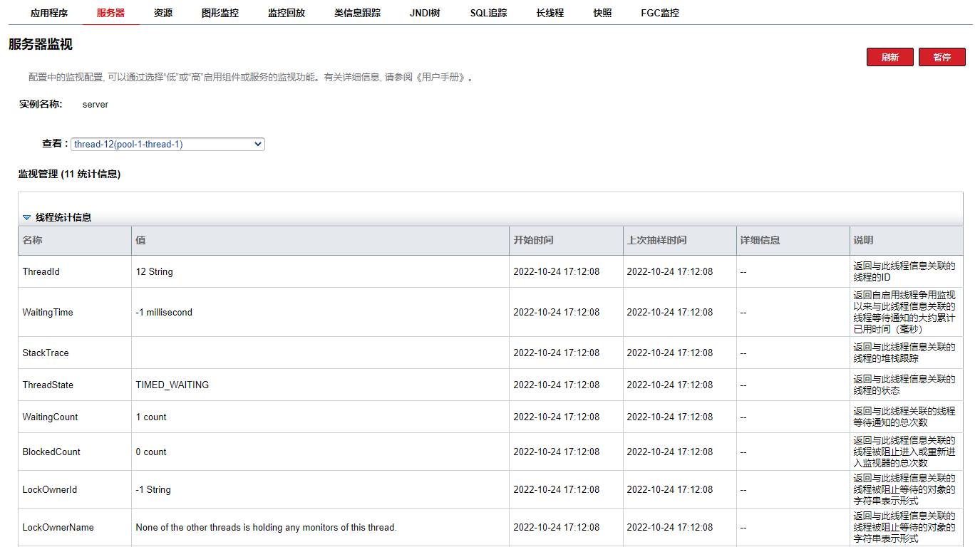Image resolution: width=980 pixels, height=547 pixels.
Task: Click the 名称 column header
Action: [33, 241]
